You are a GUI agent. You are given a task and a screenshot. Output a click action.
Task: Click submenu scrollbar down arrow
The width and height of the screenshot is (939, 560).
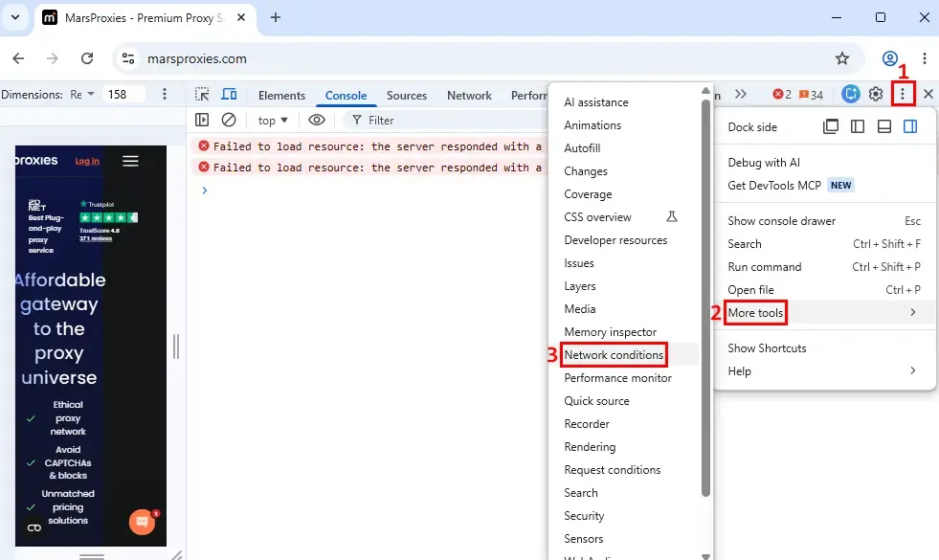[705, 556]
